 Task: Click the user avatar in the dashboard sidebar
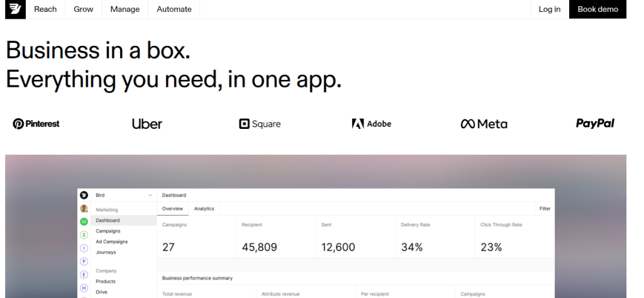(84, 209)
